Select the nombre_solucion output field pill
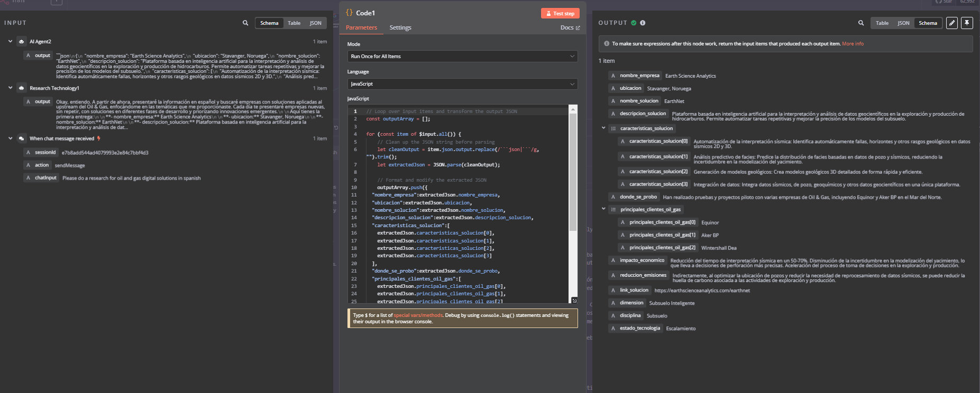 (634, 101)
